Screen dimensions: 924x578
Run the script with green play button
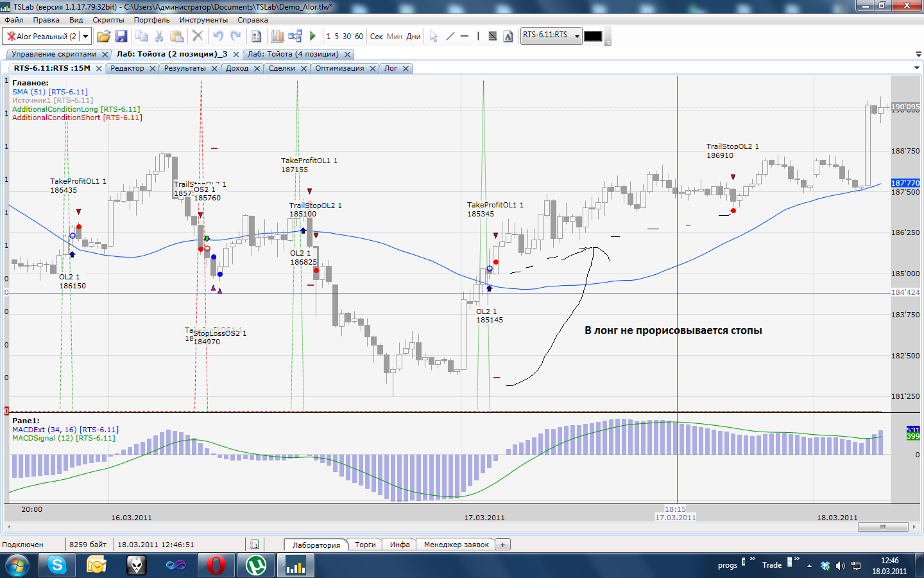312,36
